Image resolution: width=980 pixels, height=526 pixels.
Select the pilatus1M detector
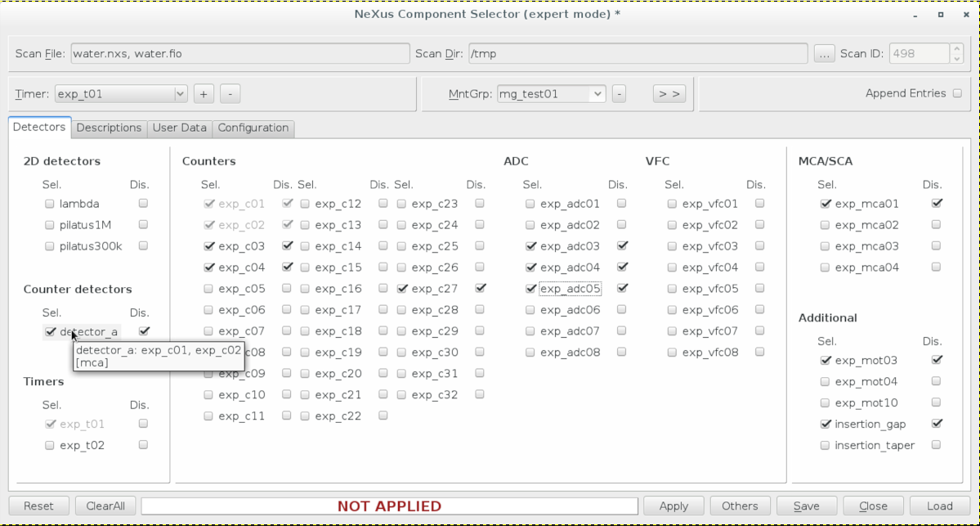49,225
